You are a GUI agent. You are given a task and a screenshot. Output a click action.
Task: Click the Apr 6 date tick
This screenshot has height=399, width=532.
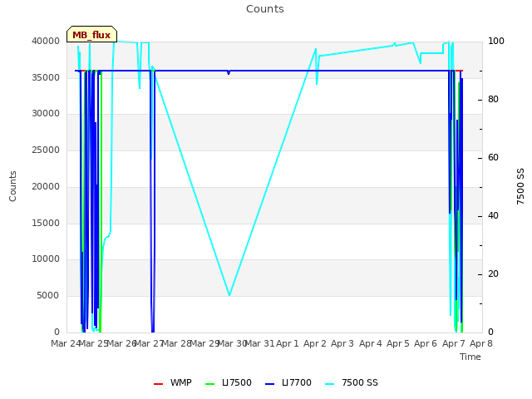pos(426,343)
